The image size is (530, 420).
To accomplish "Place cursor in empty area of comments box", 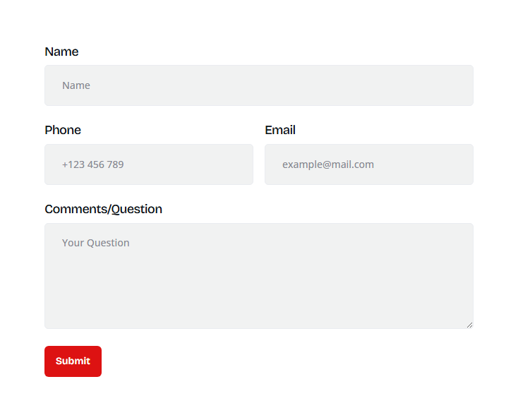I will pos(282,289).
